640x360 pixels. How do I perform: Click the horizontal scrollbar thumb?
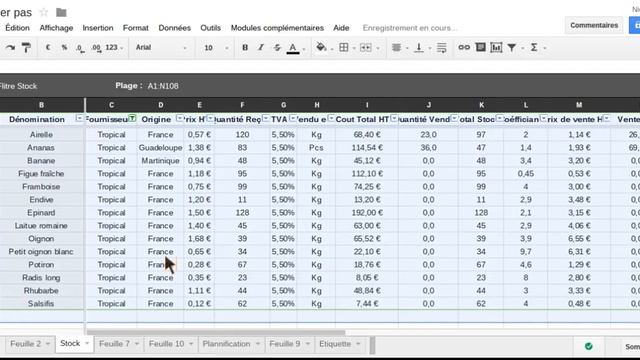pyautogui.click(x=216, y=332)
